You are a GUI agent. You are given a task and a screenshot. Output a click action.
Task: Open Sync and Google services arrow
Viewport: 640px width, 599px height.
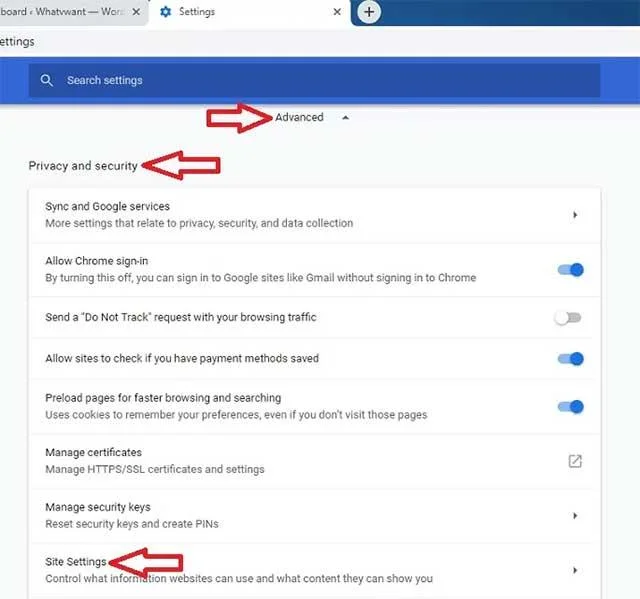pyautogui.click(x=575, y=215)
